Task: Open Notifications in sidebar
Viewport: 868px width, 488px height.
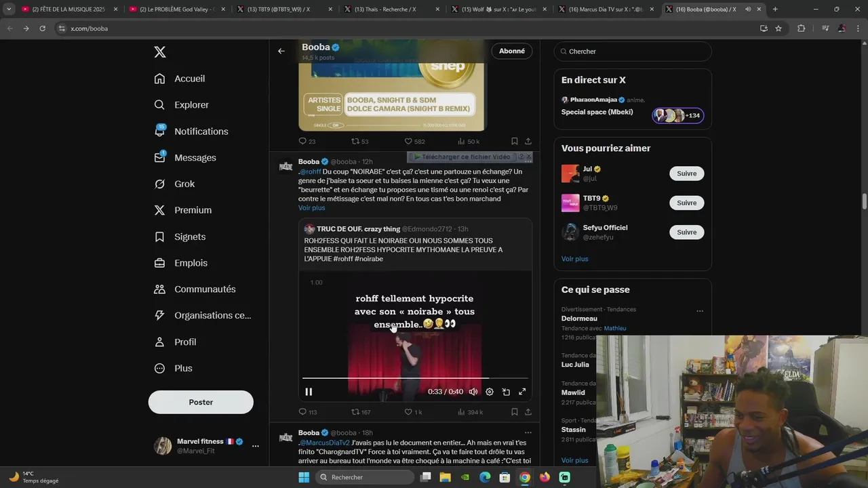Action: (x=191, y=131)
